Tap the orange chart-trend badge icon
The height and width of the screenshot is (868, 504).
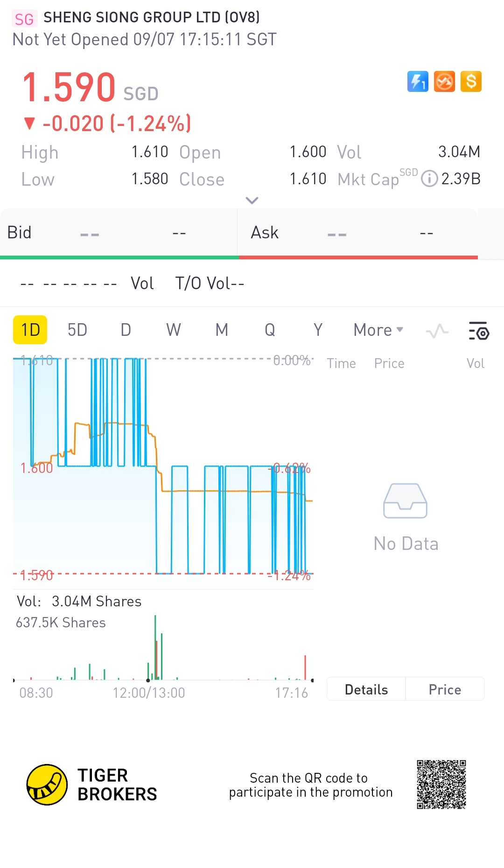444,82
